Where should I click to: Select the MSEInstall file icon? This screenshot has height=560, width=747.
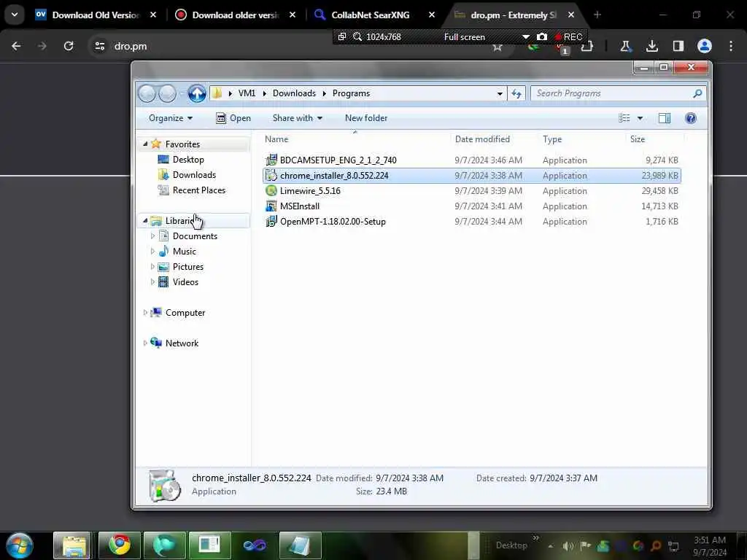[271, 206]
